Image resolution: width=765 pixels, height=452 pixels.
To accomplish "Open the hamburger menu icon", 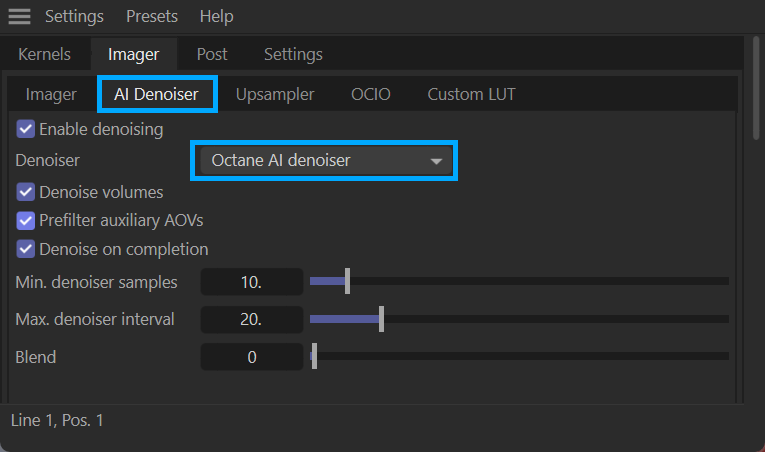I will (19, 17).
